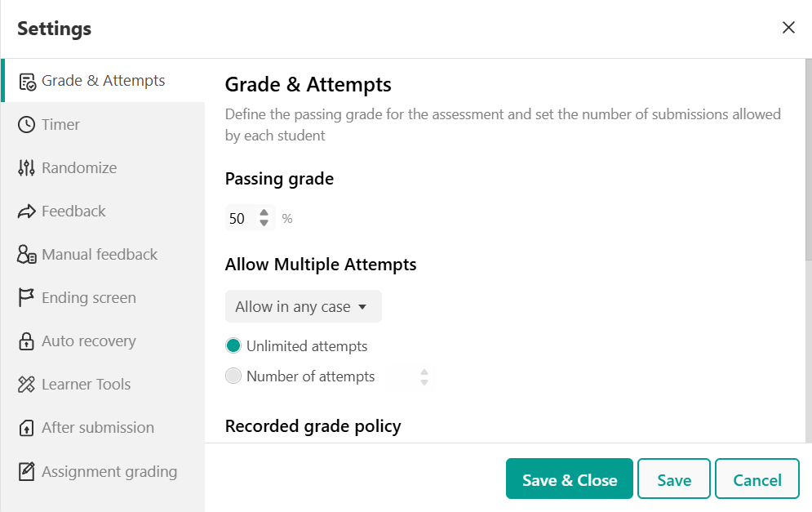Image resolution: width=812 pixels, height=512 pixels.
Task: Click the Feedback arrow icon
Action: pos(26,211)
